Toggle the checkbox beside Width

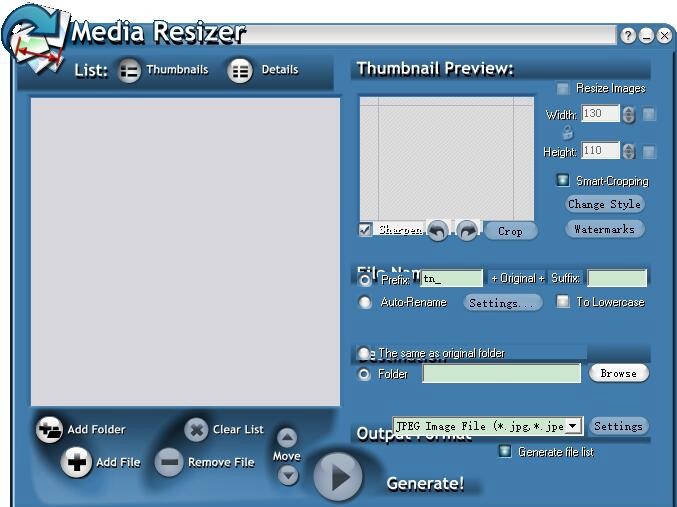tap(649, 114)
